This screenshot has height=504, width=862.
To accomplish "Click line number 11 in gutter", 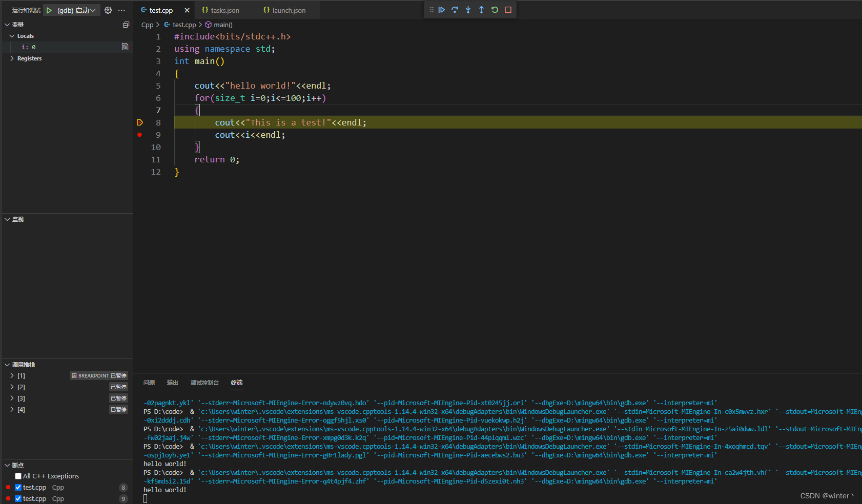I will click(x=156, y=159).
